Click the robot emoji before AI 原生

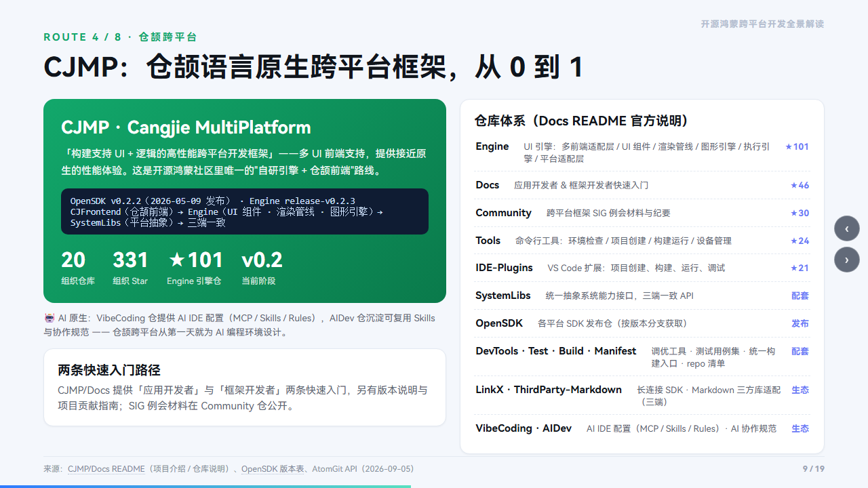coord(49,318)
